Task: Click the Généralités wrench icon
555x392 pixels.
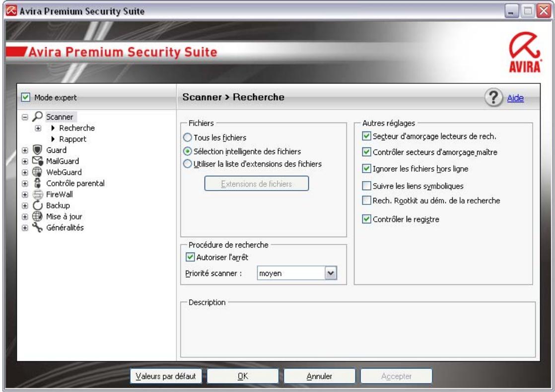Action: (37, 227)
